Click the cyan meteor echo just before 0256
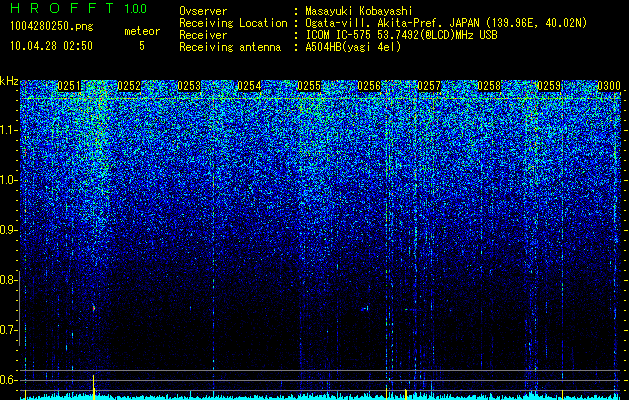Viewport: 629px width, 400px height. (365, 309)
